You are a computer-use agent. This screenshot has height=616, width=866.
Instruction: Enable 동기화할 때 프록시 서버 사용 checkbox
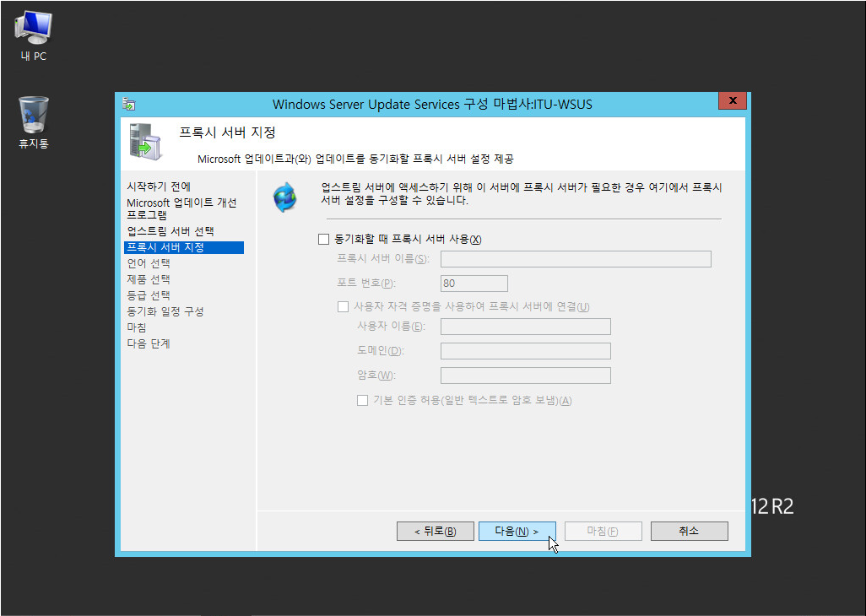[323, 240]
